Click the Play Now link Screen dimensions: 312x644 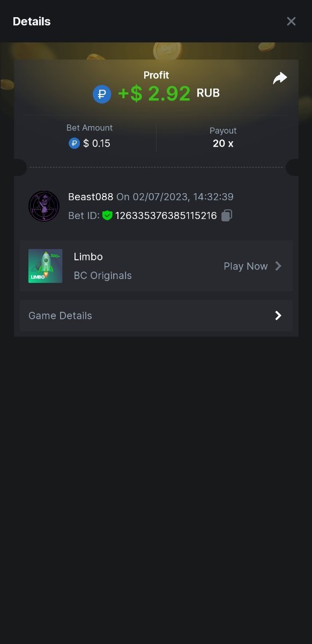coord(246,266)
